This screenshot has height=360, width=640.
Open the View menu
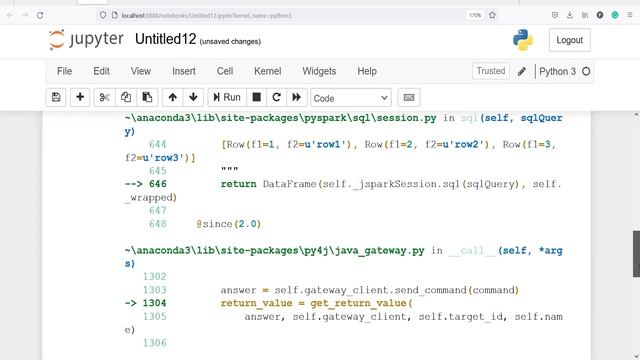click(x=141, y=71)
